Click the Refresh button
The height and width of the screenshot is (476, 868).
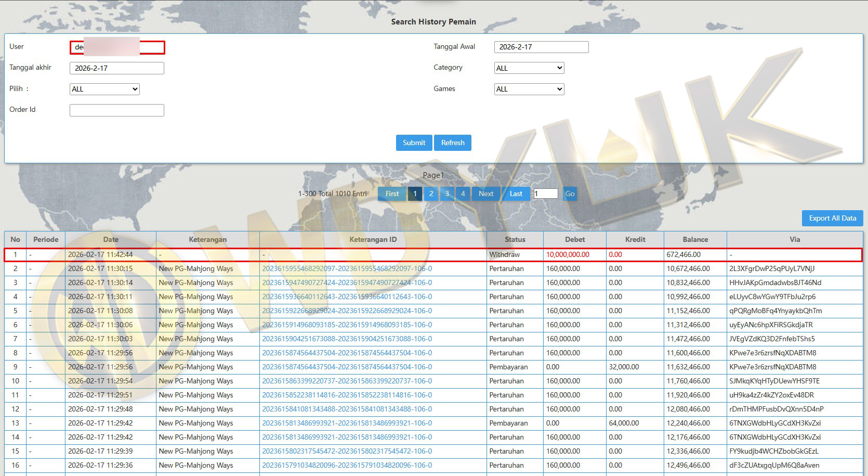453,143
